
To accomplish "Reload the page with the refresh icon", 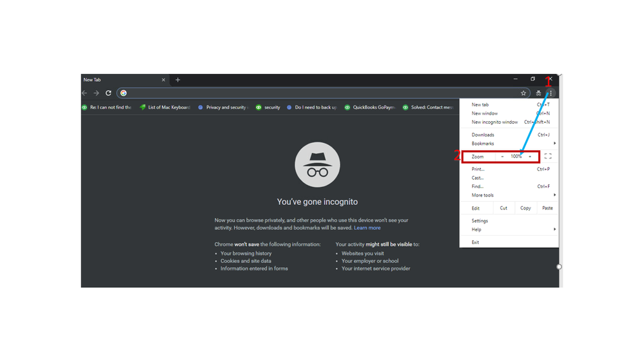I will pyautogui.click(x=108, y=93).
